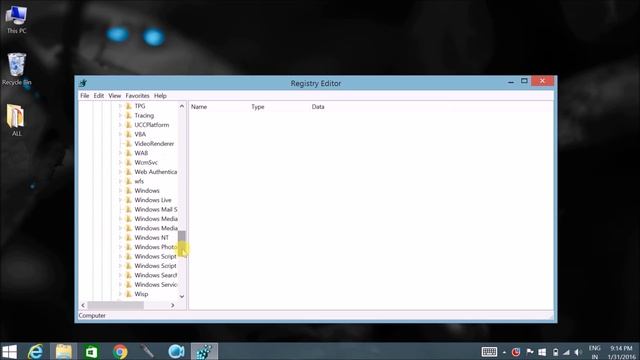Click the folder icon beside VideoRenderer
640x360 pixels.
pos(128,144)
